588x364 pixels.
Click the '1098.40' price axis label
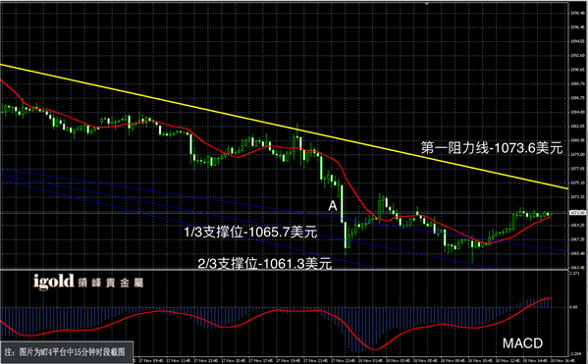577,13
